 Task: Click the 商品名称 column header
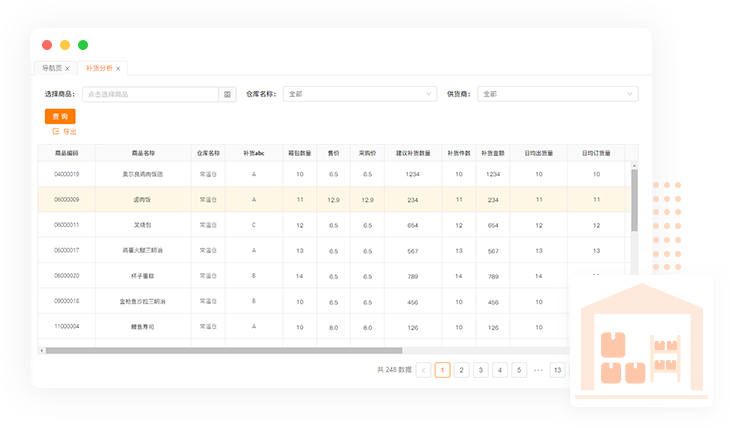pos(143,153)
